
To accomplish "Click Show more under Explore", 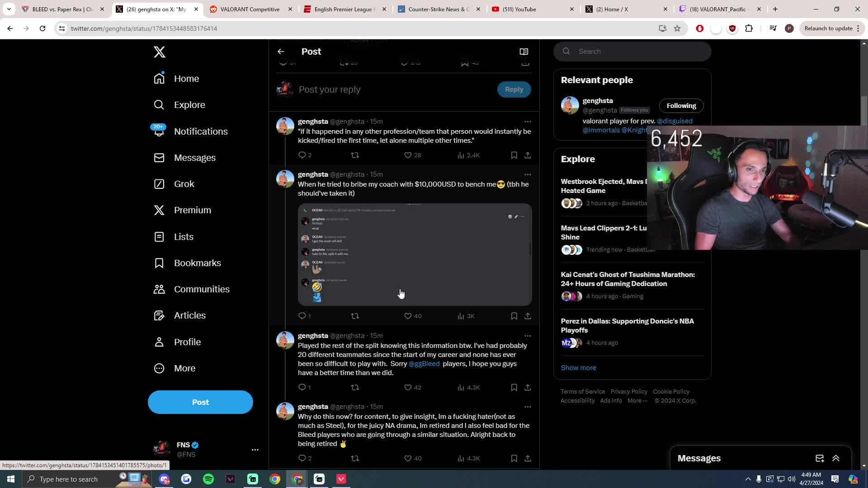I will 578,368.
